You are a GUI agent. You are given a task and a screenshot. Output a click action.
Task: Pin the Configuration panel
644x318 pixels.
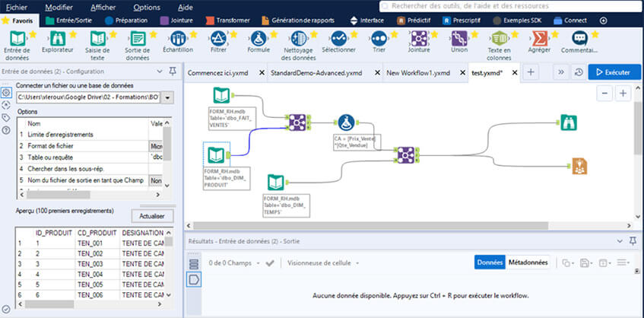[x=162, y=71]
